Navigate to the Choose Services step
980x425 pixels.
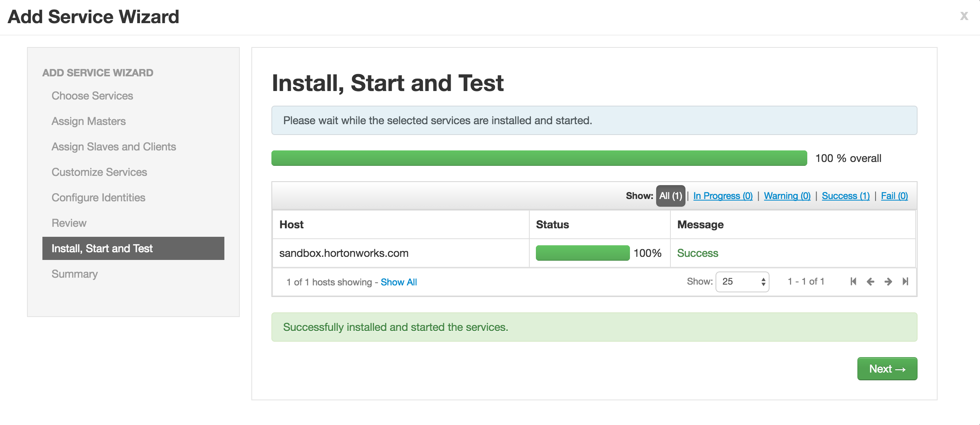92,96
